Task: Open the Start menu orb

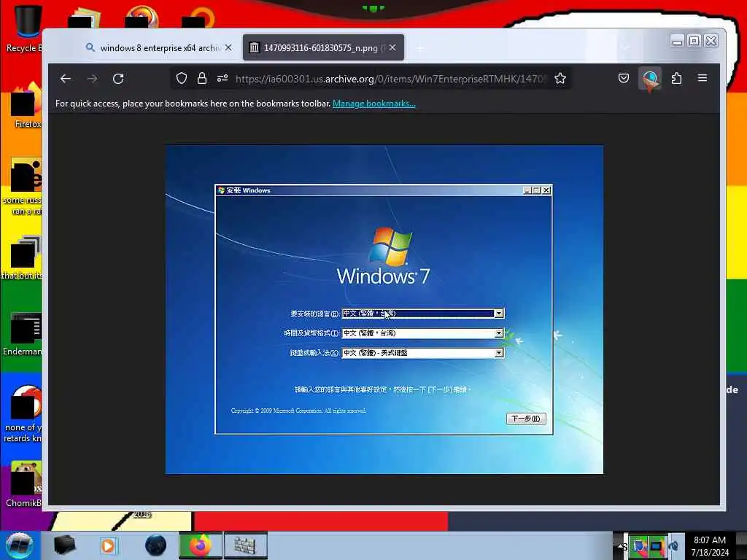Action: [x=19, y=545]
